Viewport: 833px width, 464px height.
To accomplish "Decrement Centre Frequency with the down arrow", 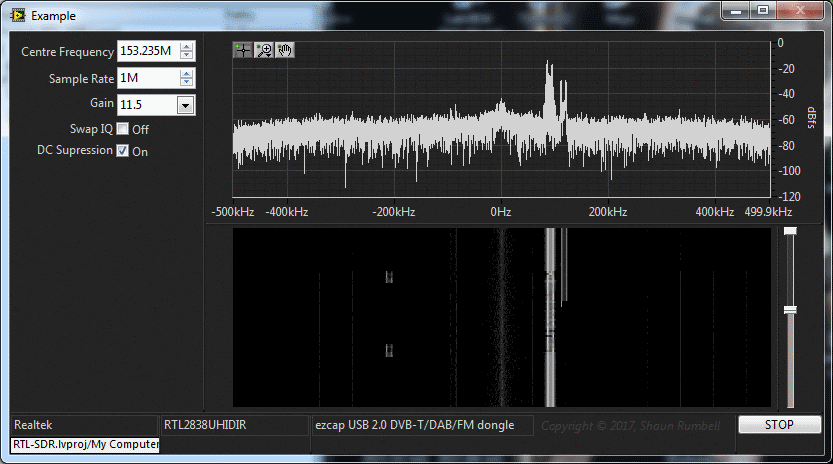I will point(187,56).
